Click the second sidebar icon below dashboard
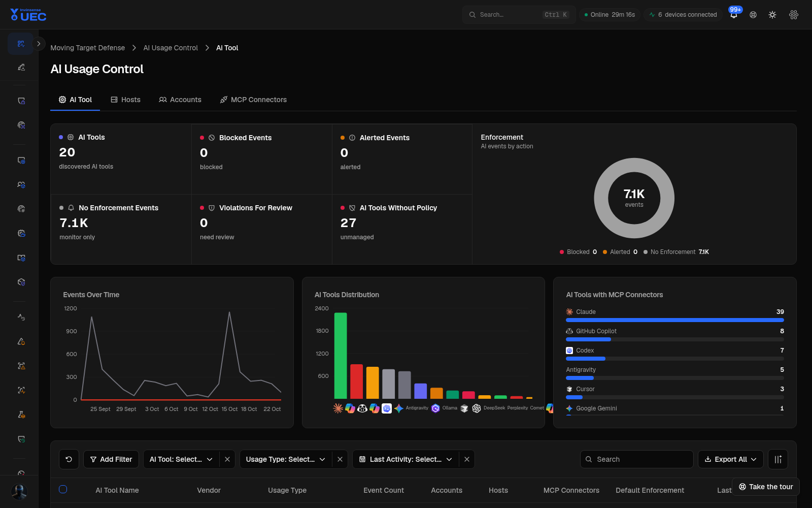This screenshot has width=812, height=508. [21, 67]
